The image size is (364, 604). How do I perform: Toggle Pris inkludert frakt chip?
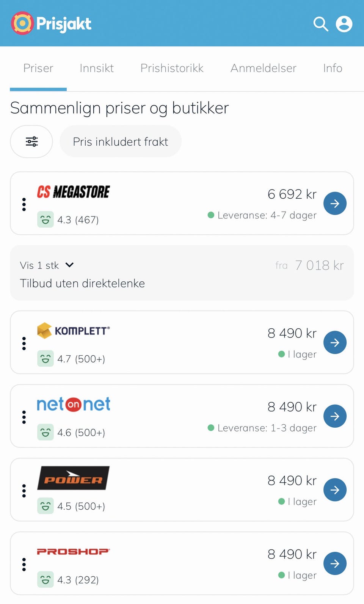(121, 141)
